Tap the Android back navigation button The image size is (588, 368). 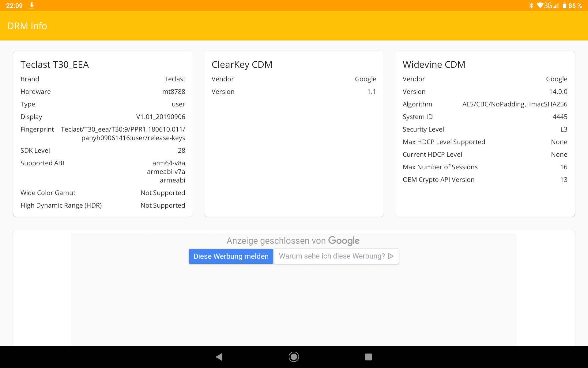(219, 357)
